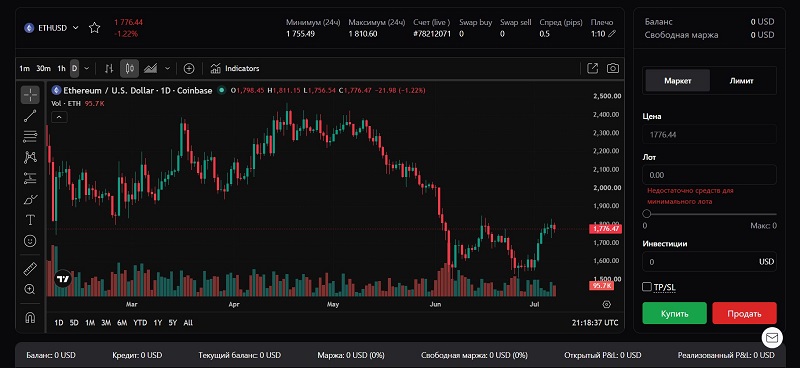Select the trend line drawing tool
The height and width of the screenshot is (368, 800).
pyautogui.click(x=30, y=116)
